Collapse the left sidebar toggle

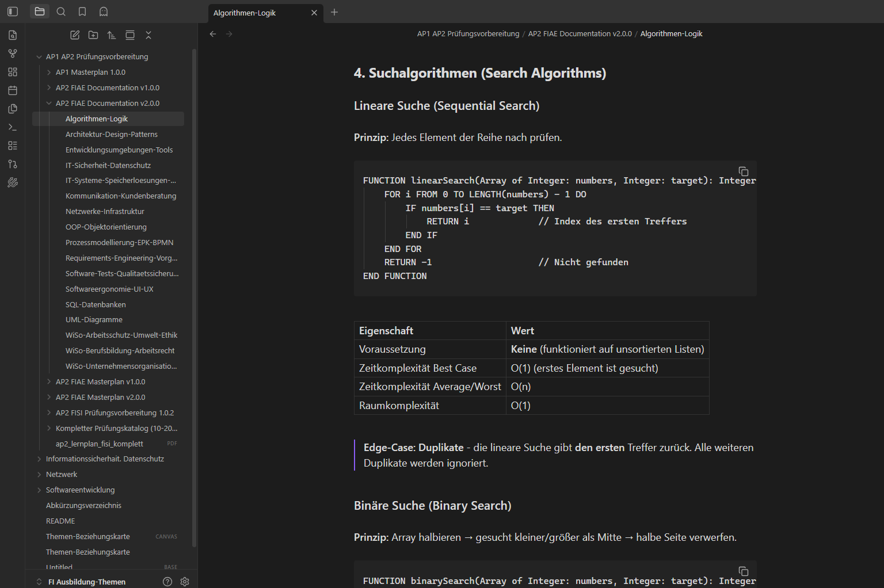(x=13, y=12)
